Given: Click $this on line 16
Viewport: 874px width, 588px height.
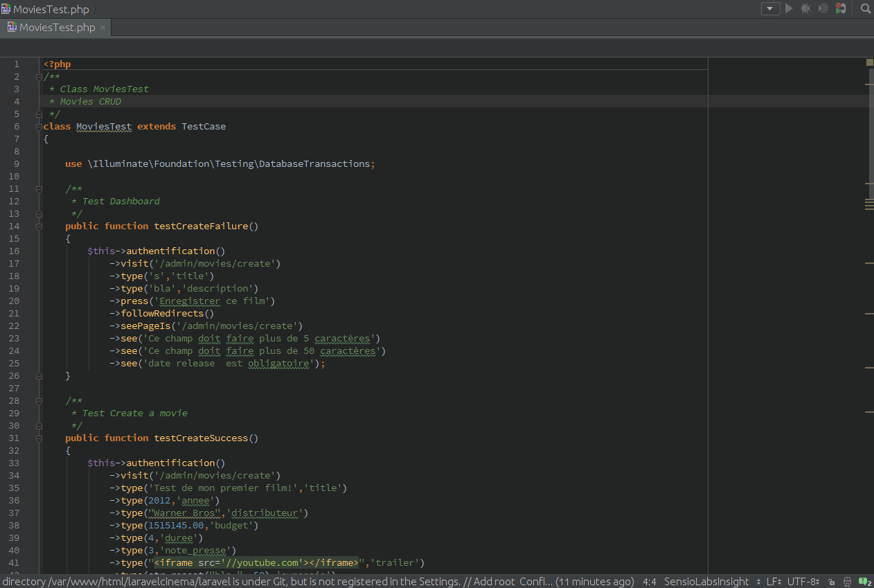Looking at the screenshot, I should click(x=101, y=251).
